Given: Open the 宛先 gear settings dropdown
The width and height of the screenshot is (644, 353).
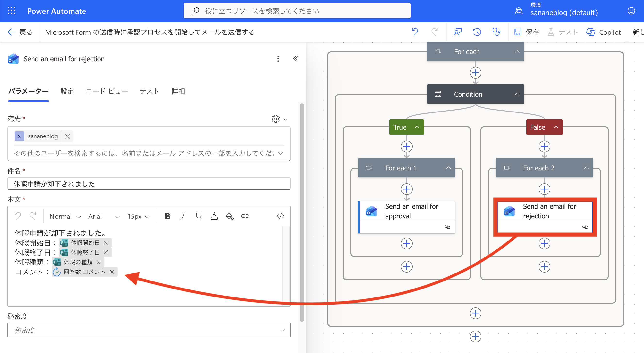Looking at the screenshot, I should pyautogui.click(x=279, y=119).
